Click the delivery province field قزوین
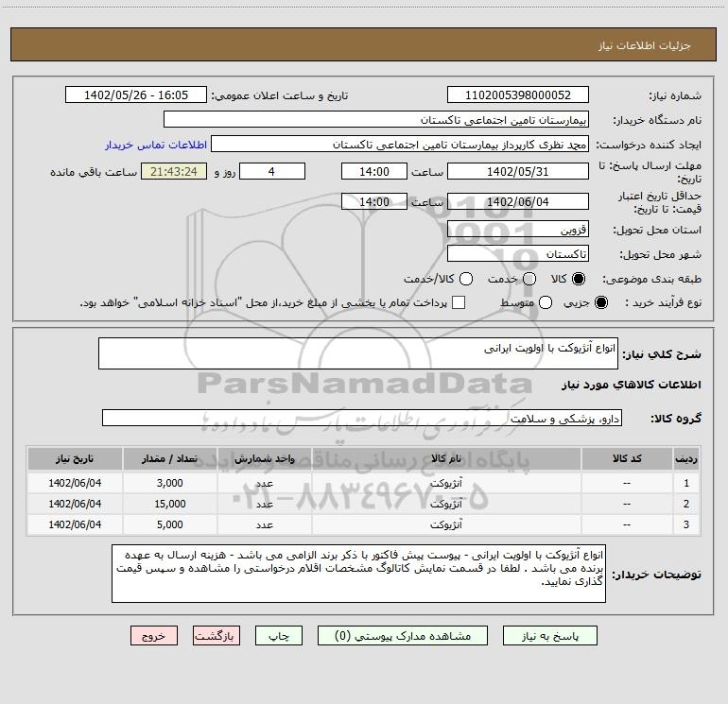 click(518, 229)
